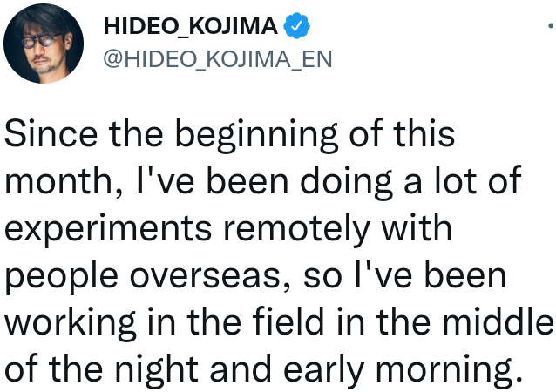Click the word "early" in the last line
The height and width of the screenshot is (392, 556).
click(324, 370)
